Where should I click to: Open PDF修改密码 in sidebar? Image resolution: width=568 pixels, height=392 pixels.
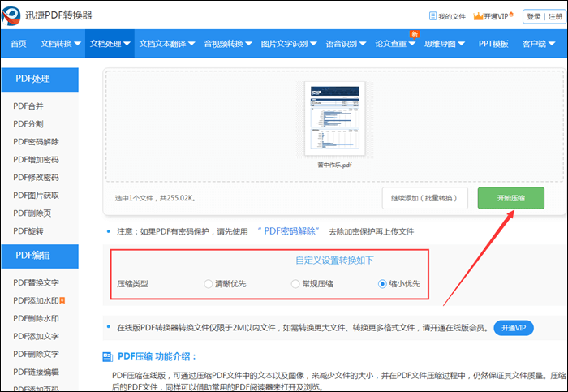click(36, 178)
